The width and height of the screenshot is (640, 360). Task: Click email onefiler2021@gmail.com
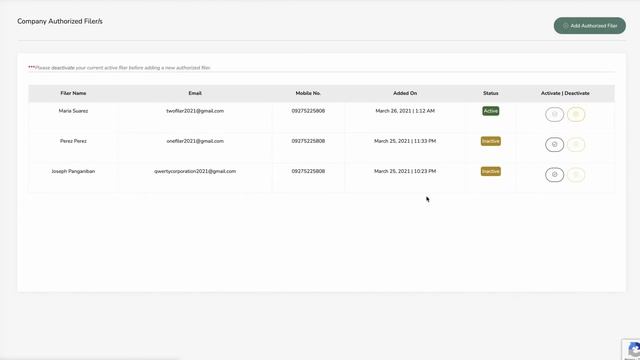pyautogui.click(x=195, y=141)
